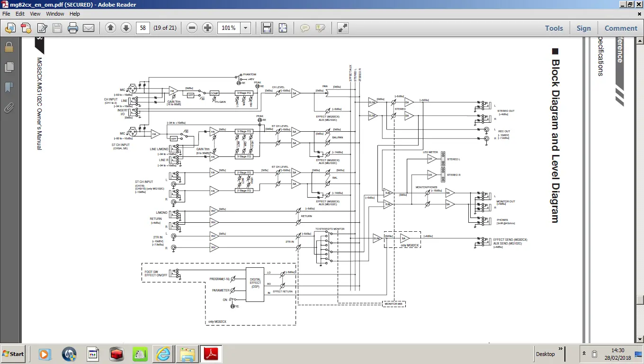Image resolution: width=644 pixels, height=364 pixels.
Task: Open the View menu
Action: click(x=36, y=14)
